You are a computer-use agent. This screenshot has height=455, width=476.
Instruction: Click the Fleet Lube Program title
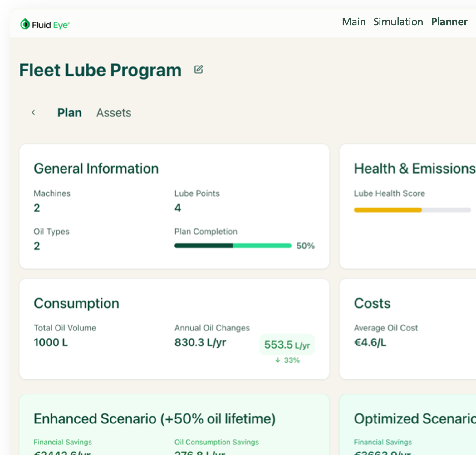[100, 70]
